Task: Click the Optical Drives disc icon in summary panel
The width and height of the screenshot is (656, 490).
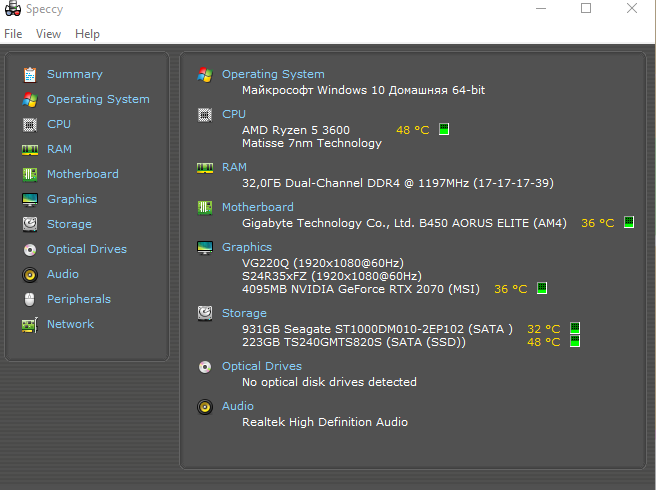Action: (x=205, y=367)
